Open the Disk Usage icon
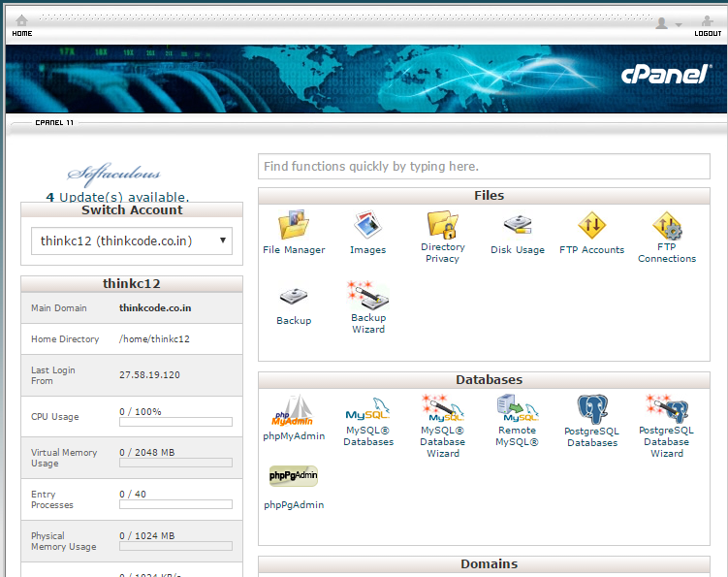Image resolution: width=728 pixels, height=577 pixels. pyautogui.click(x=518, y=224)
